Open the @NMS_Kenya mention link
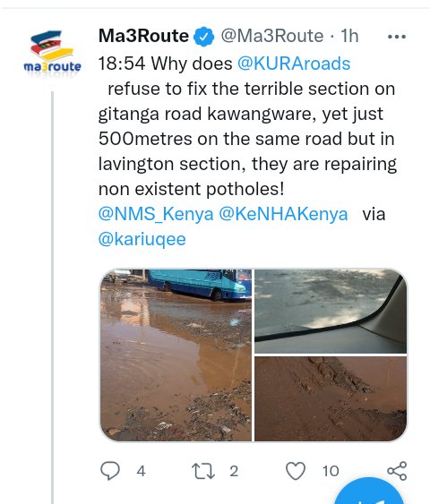 coord(156,214)
